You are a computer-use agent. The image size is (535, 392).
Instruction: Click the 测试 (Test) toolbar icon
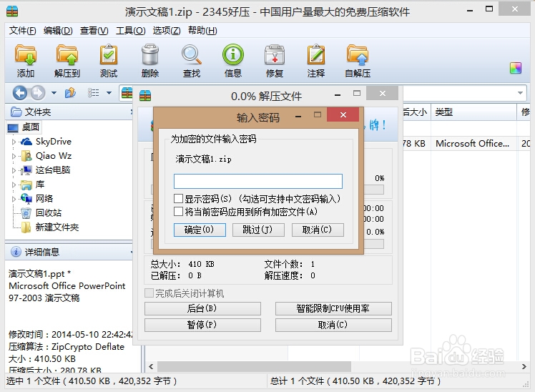[109, 55]
